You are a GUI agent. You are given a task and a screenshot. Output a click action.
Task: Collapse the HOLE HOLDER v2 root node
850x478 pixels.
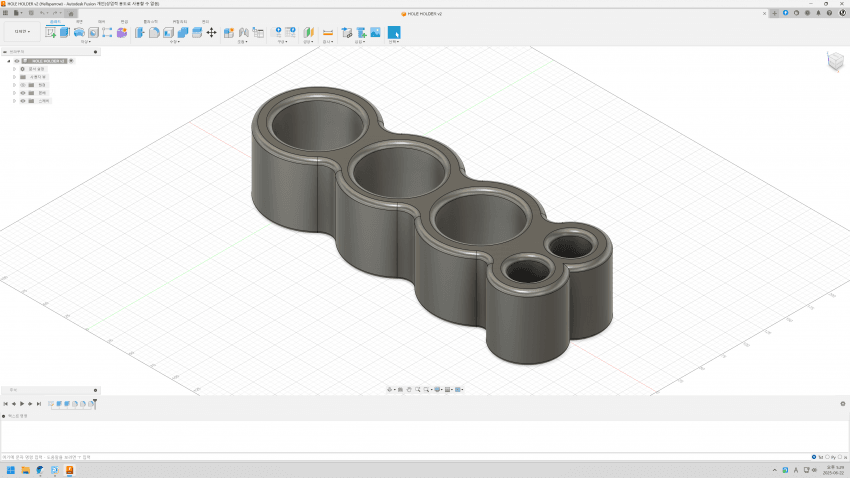click(9, 61)
